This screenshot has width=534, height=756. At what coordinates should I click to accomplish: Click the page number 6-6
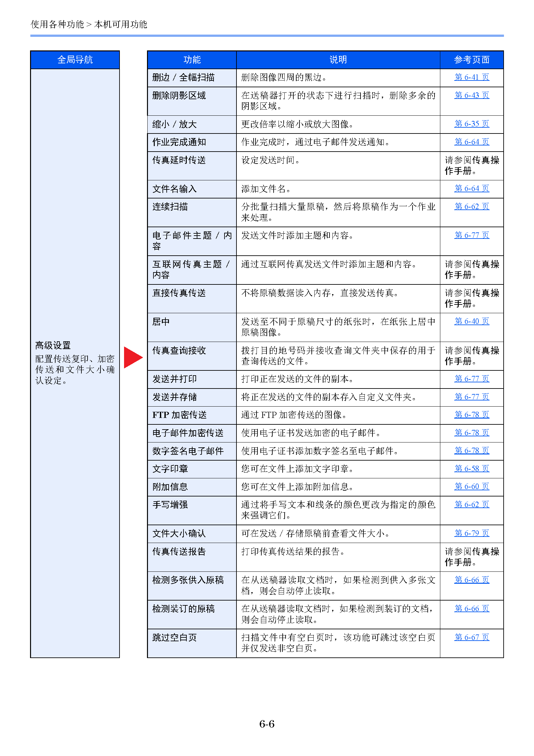point(267,724)
